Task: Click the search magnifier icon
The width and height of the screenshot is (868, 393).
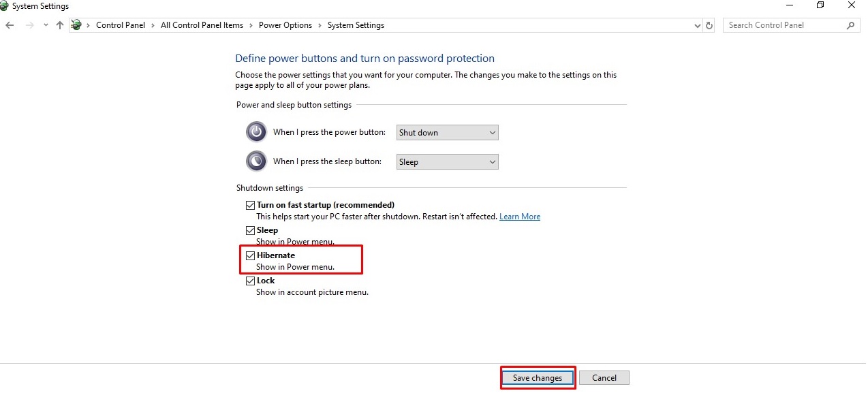Action: (850, 25)
